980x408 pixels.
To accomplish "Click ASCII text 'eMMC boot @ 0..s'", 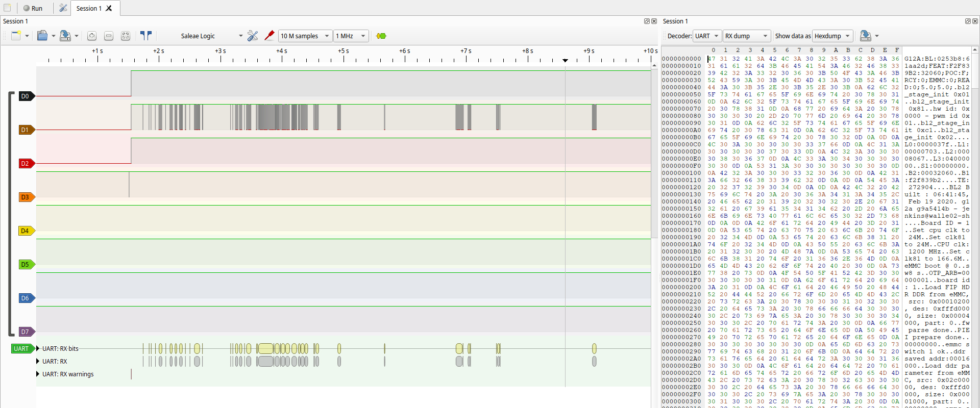I will point(937,266).
